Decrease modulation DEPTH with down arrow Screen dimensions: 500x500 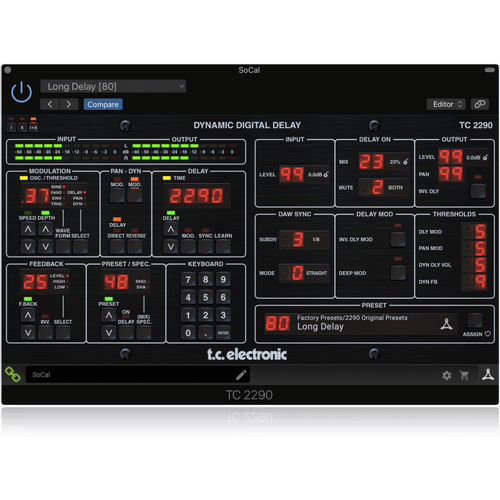click(x=45, y=246)
